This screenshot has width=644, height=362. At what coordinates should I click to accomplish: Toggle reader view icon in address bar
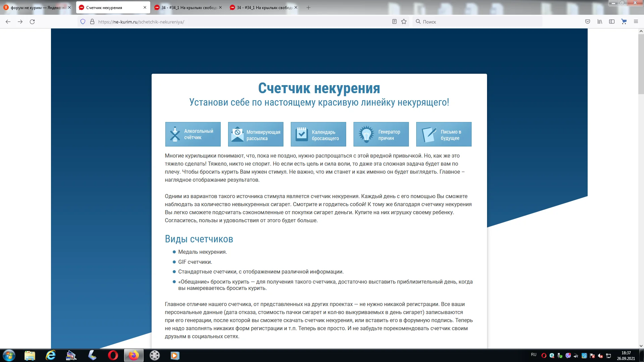click(x=394, y=22)
